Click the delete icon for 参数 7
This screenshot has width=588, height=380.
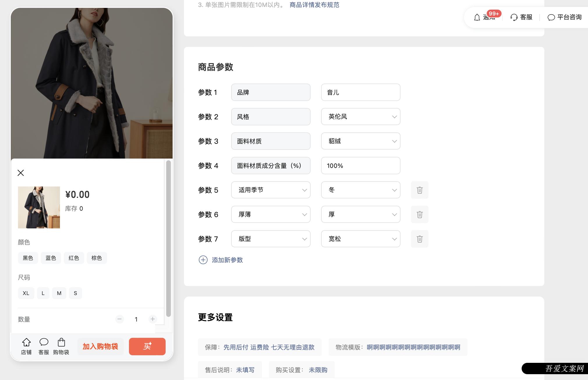(x=419, y=239)
